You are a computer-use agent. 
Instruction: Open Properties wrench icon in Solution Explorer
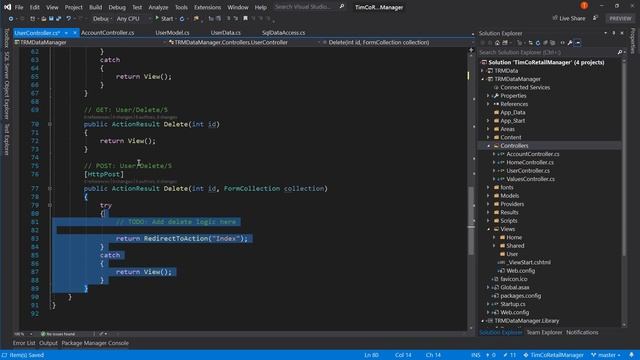coord(570,43)
